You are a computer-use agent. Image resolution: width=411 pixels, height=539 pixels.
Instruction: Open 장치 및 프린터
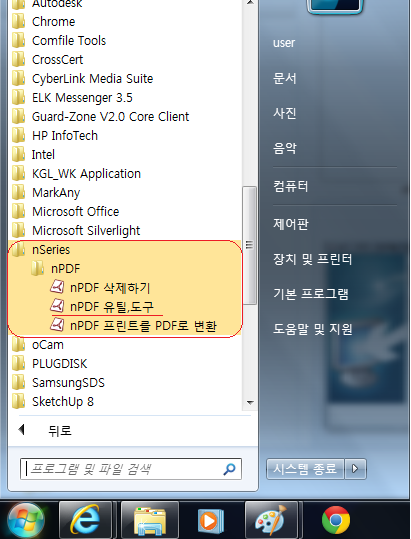tap(312, 259)
